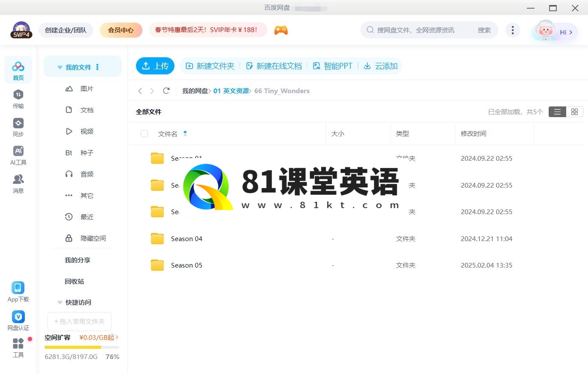Open 最近 recent files
588x374 pixels.
pos(79,217)
